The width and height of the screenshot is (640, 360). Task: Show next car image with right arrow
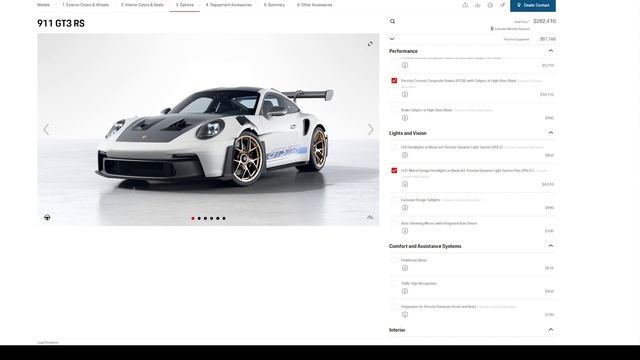click(370, 129)
